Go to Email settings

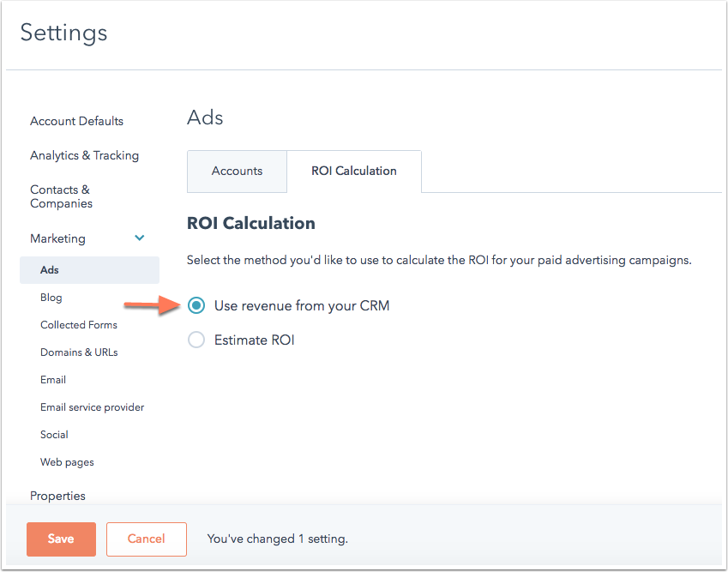(x=53, y=380)
